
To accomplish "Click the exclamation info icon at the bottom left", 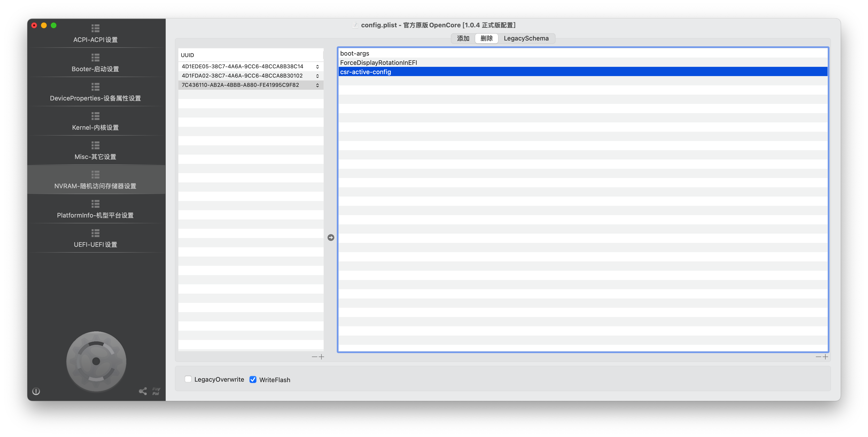I will click(x=36, y=391).
